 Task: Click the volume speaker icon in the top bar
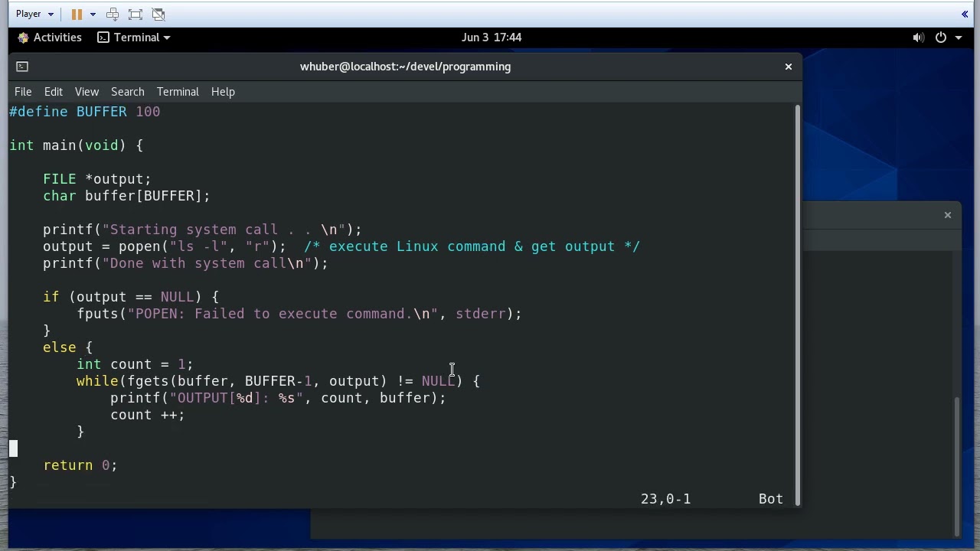pos(919,37)
